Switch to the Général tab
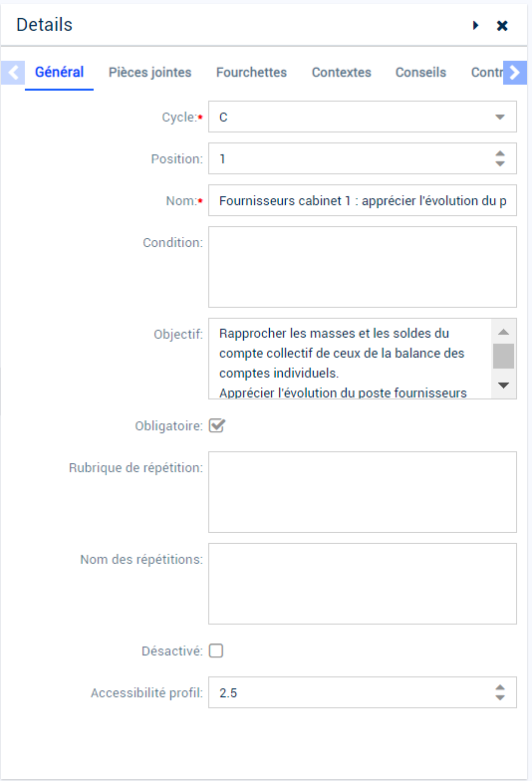This screenshot has height=781, width=532. coord(60,72)
